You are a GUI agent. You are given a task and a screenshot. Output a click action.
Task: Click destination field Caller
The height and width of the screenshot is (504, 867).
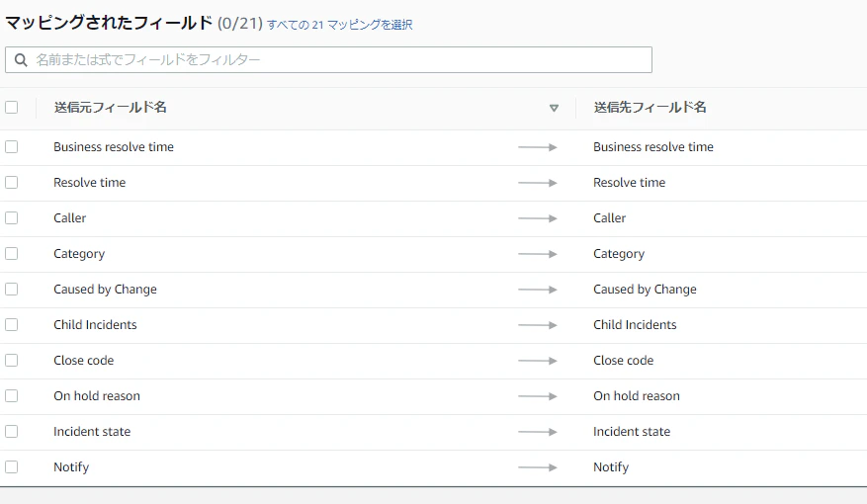[x=609, y=217]
